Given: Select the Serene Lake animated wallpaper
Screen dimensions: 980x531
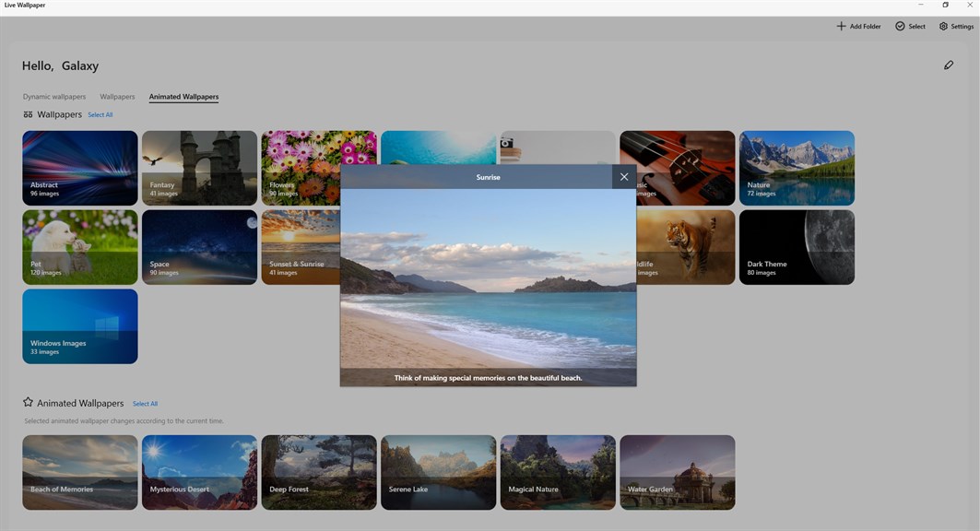Looking at the screenshot, I should point(438,472).
